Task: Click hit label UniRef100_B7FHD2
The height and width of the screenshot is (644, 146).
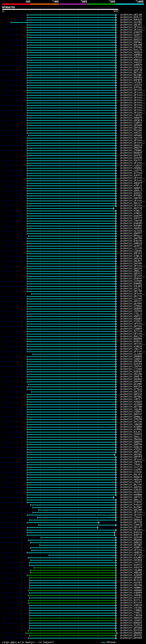Action: 131,47
